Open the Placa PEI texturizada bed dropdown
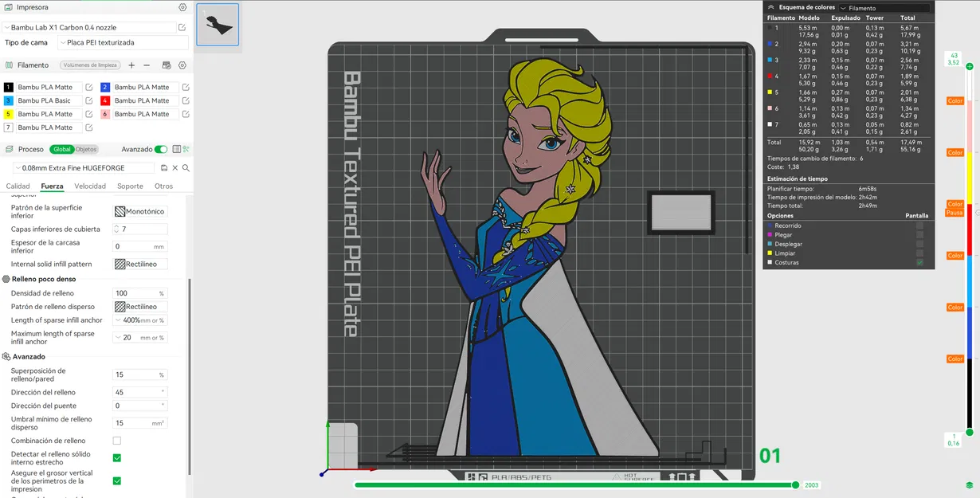 120,42
